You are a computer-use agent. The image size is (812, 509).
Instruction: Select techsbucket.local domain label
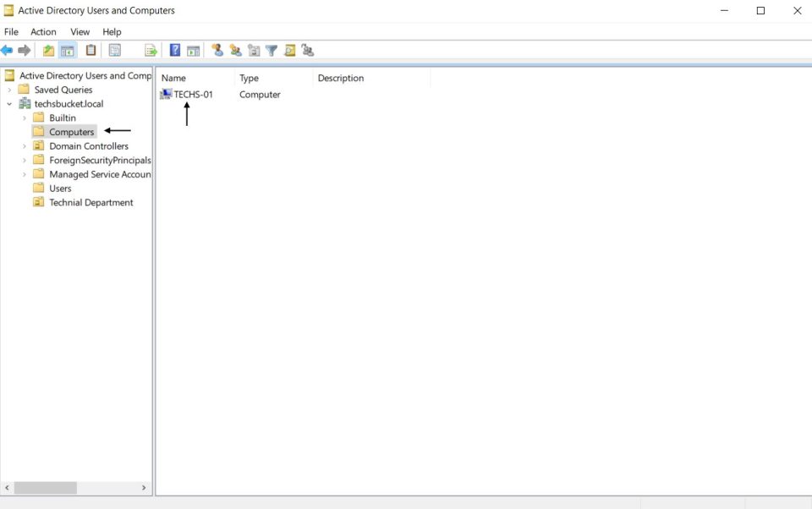69,103
